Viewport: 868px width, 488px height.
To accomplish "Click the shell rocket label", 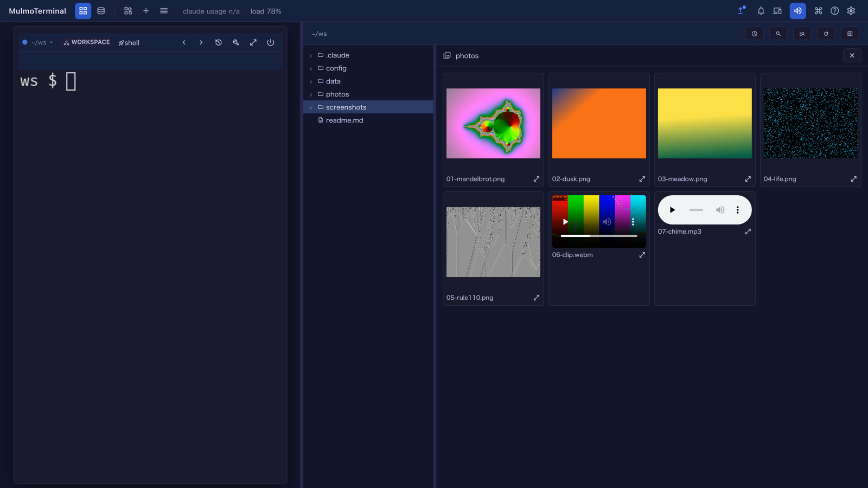I will [x=129, y=43].
